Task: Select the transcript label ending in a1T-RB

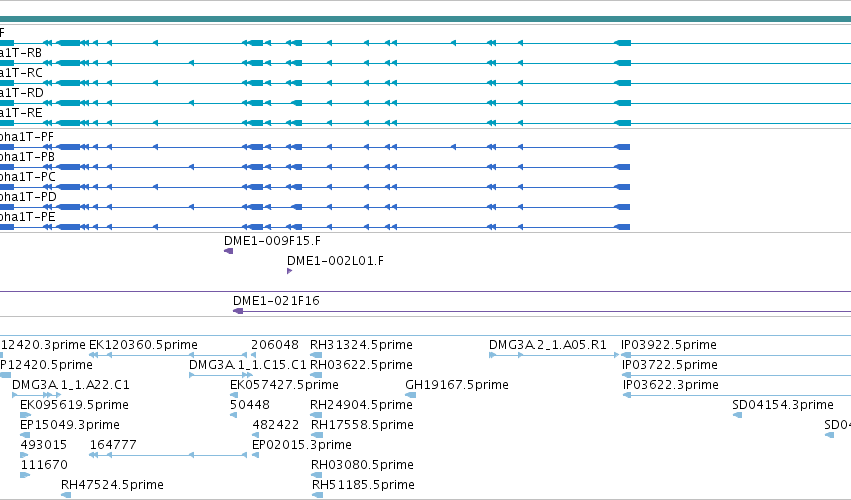Action: pos(21,53)
